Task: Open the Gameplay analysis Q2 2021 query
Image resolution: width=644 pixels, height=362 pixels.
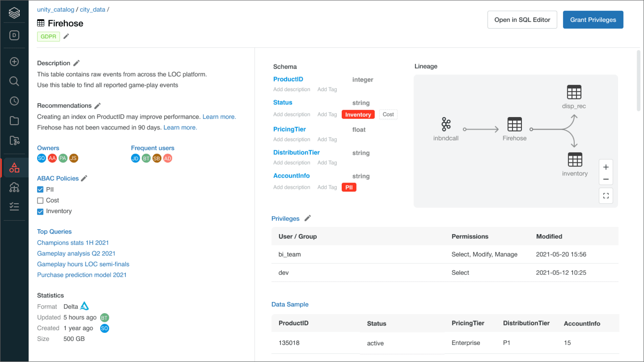Action: tap(76, 253)
